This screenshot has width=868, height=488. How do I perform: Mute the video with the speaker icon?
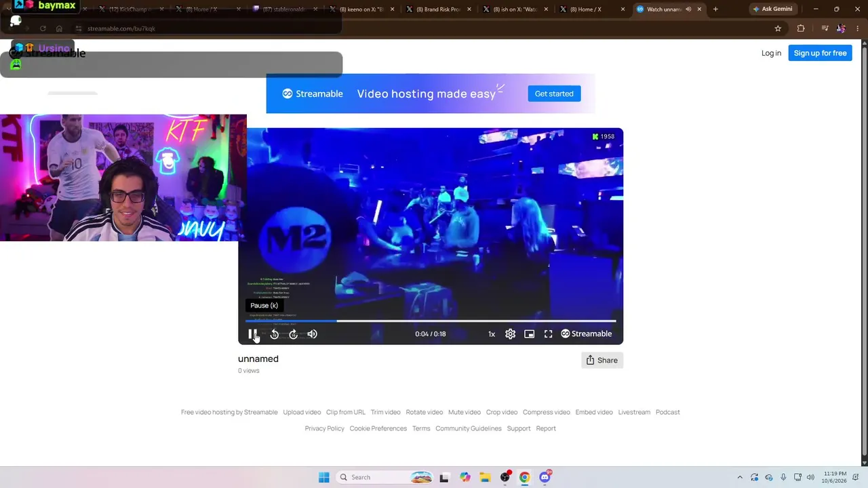click(x=312, y=333)
